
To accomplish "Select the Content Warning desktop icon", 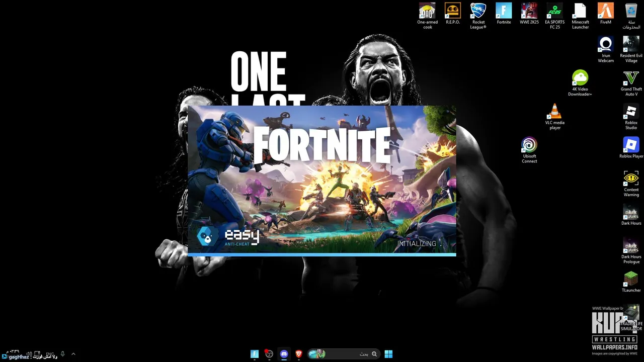I will 631,184.
